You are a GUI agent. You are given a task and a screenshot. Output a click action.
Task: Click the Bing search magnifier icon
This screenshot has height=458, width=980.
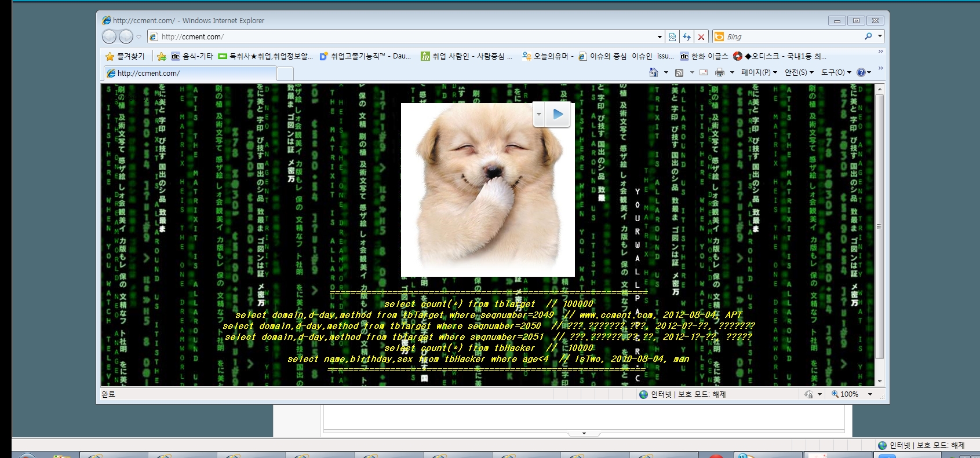[868, 36]
